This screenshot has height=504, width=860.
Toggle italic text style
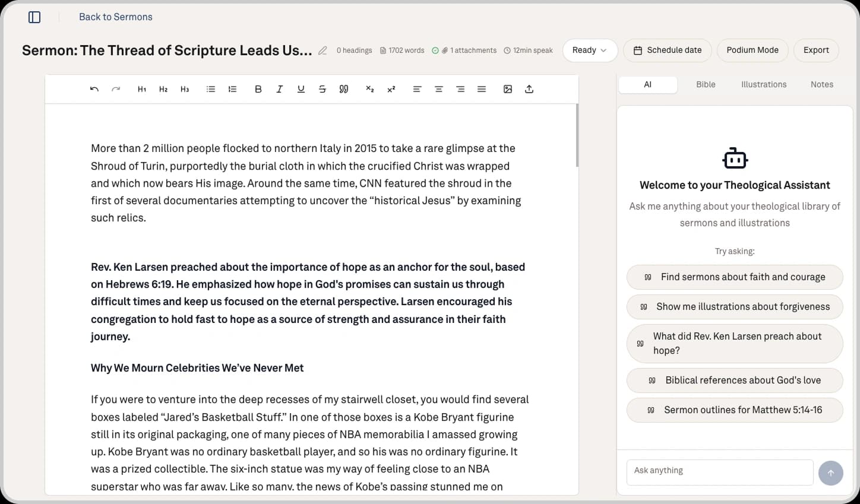point(280,89)
